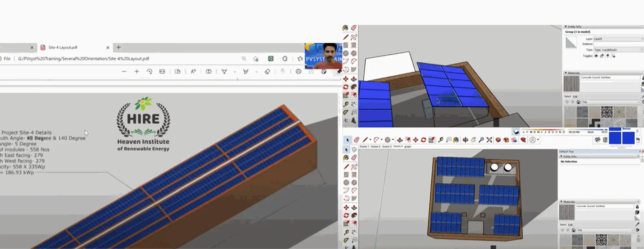Switch to the Scene 2 tab
The height and width of the screenshot is (249, 644).
tap(375, 147)
